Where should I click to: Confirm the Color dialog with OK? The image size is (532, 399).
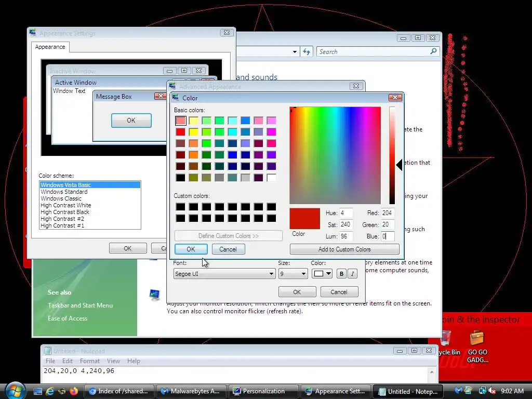(191, 249)
